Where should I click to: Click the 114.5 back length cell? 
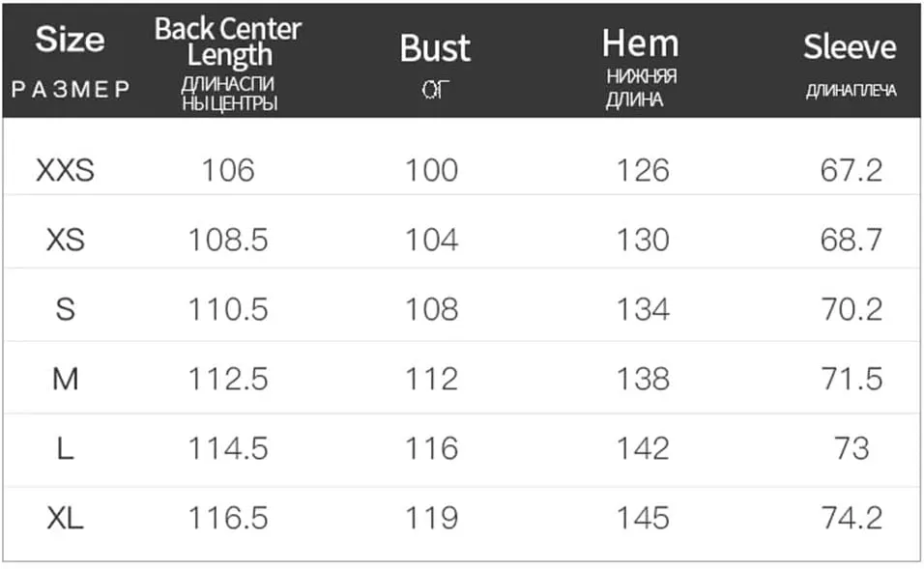click(x=228, y=449)
